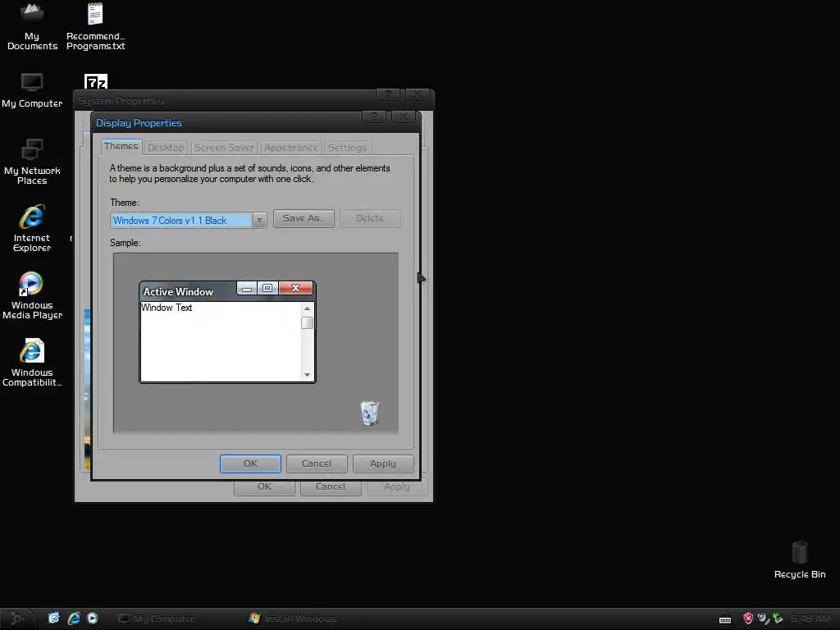The height and width of the screenshot is (630, 840).
Task: Click the keyboard tray icon
Action: click(725, 619)
